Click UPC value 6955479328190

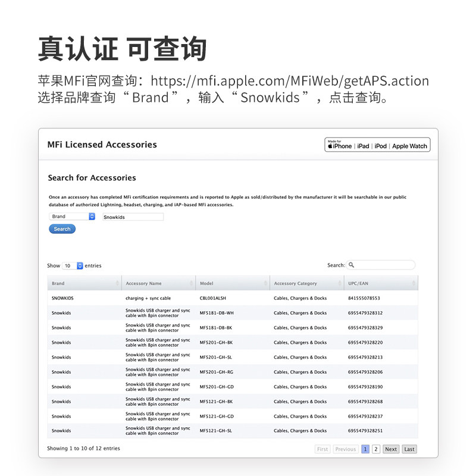coord(365,387)
